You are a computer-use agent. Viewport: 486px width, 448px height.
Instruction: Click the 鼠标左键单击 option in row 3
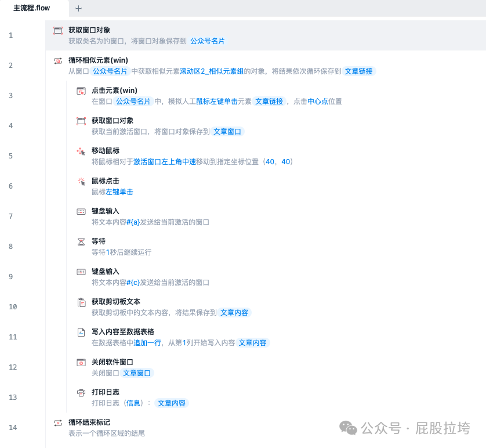pyautogui.click(x=217, y=102)
